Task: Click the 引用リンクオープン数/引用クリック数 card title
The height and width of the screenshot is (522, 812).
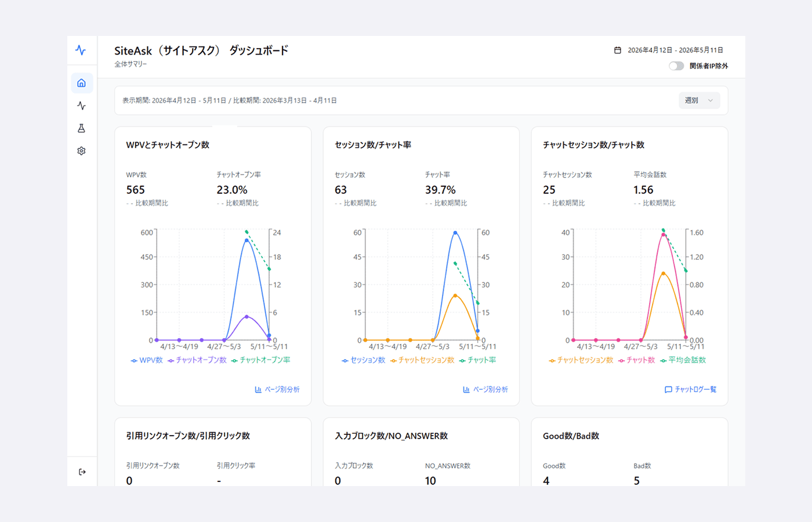Action: [x=188, y=436]
